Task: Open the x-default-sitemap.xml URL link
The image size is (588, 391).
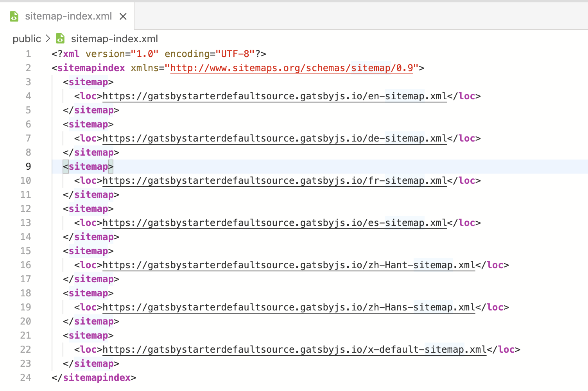Action: tap(294, 350)
